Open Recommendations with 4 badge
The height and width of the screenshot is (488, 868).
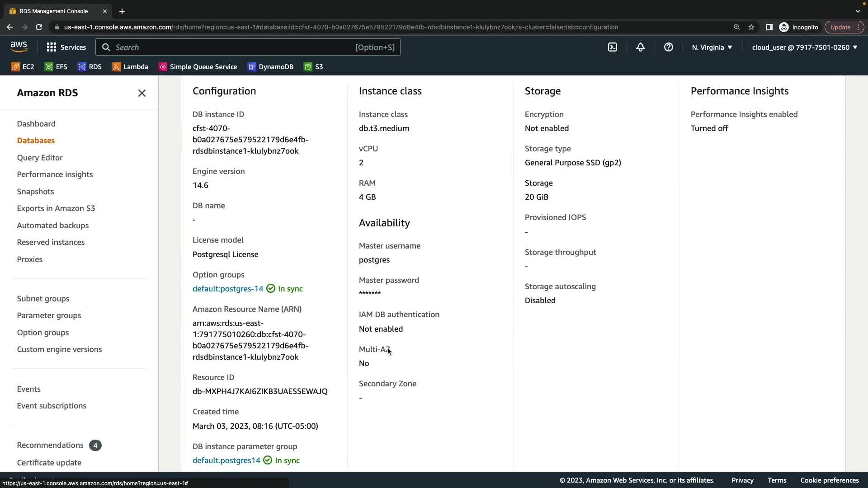click(50, 445)
